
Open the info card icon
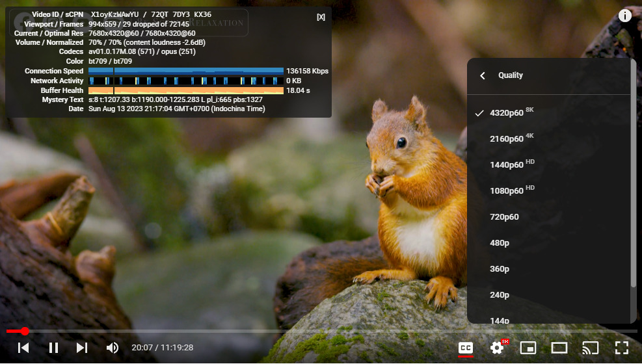click(625, 16)
